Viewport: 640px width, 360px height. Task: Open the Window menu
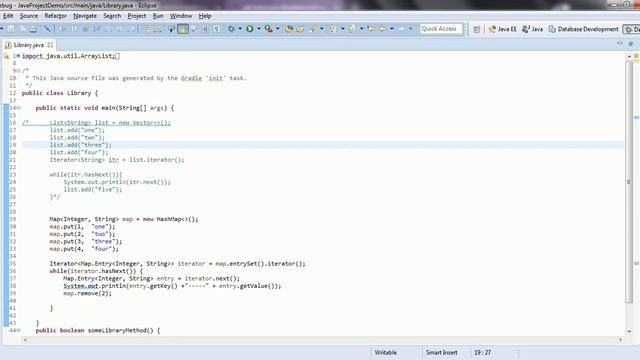181,16
